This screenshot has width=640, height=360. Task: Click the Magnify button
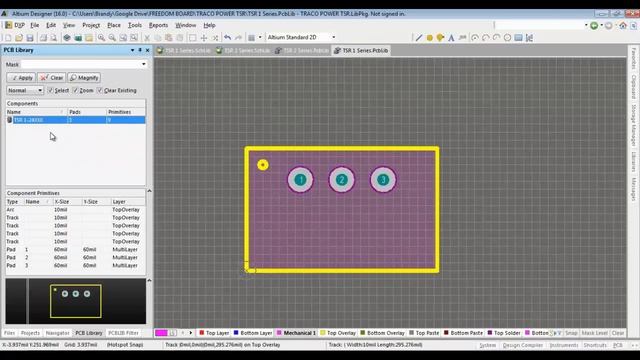pyautogui.click(x=84, y=78)
